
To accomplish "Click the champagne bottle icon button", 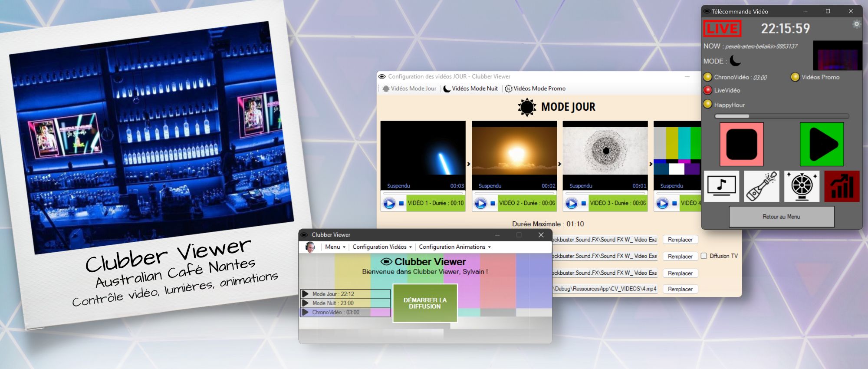I will point(762,186).
